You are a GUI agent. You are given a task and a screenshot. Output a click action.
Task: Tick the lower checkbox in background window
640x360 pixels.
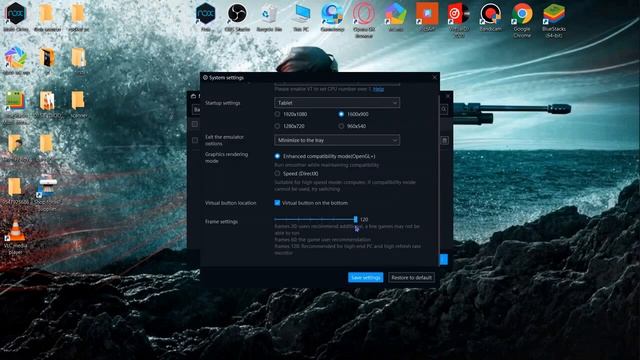click(x=195, y=140)
